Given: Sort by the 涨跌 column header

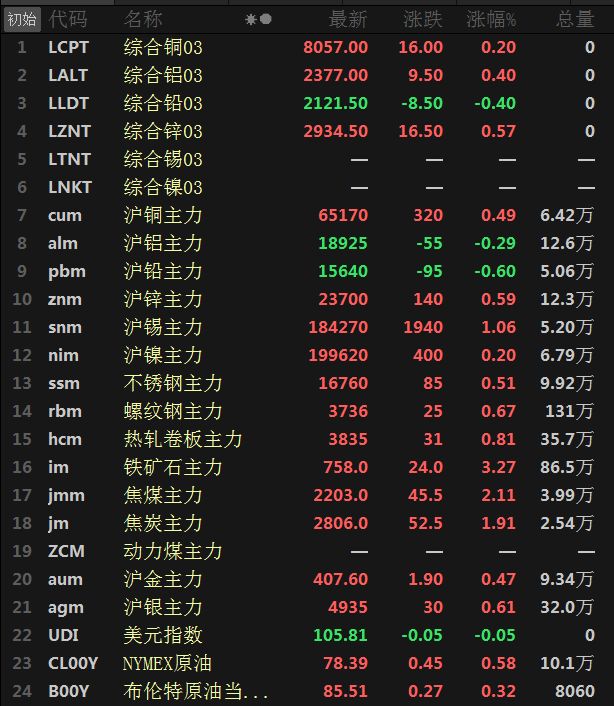Looking at the screenshot, I should [x=423, y=19].
